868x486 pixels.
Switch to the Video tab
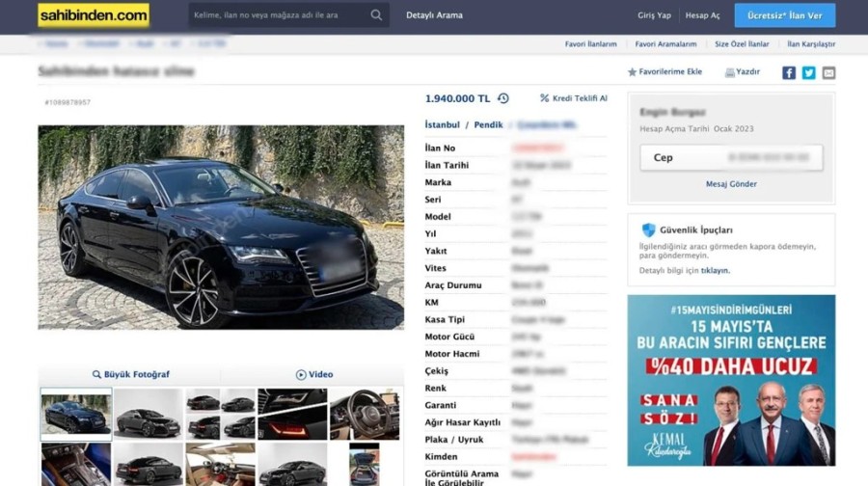coord(314,374)
